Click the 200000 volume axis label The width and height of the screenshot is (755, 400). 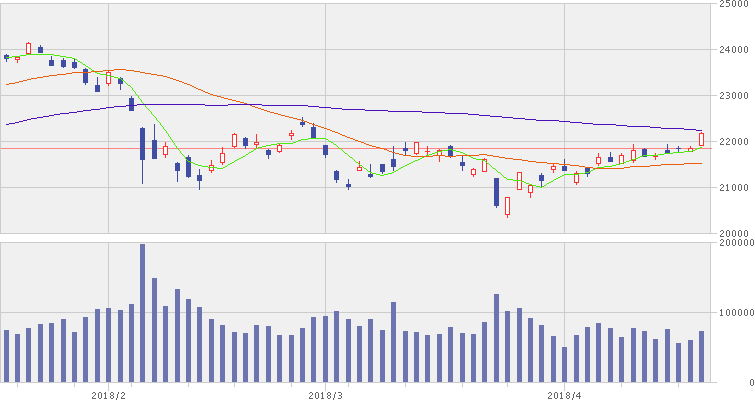[x=736, y=243]
